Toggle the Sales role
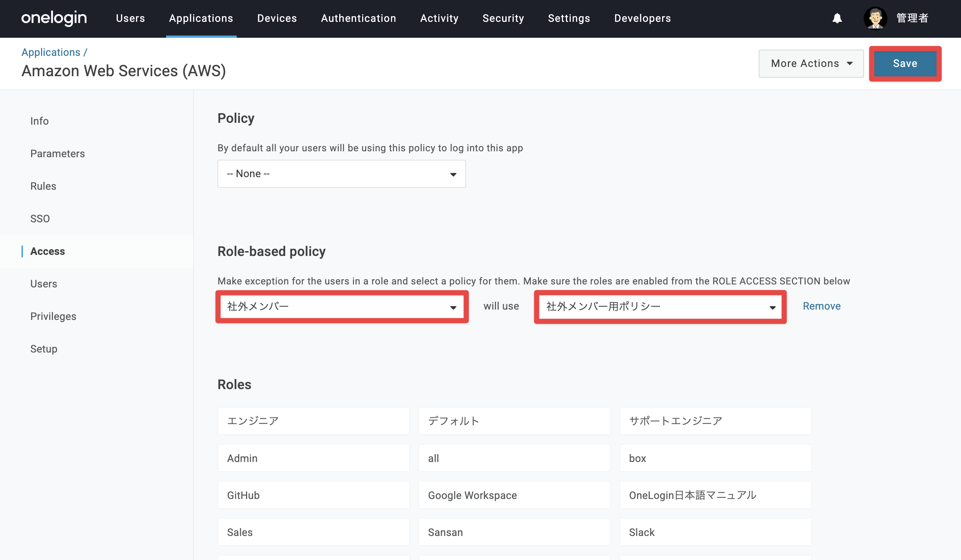Screen dimensions: 961x560 coord(313,532)
